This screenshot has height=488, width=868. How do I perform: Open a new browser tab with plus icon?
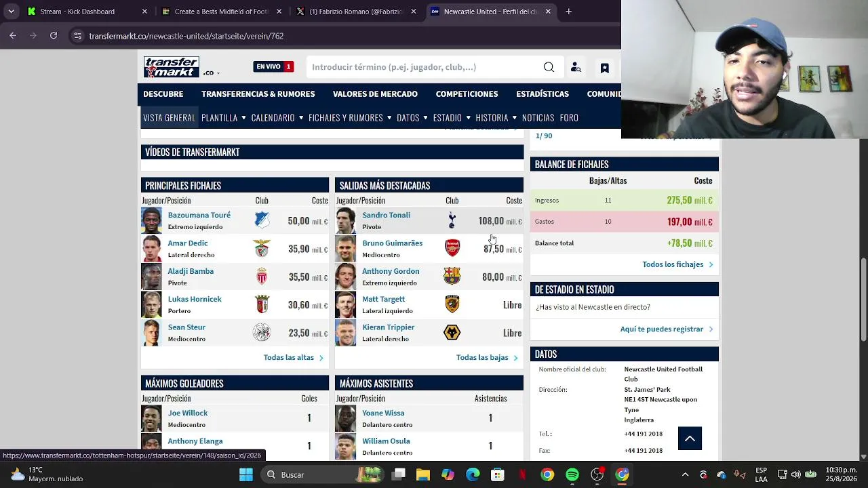click(568, 12)
